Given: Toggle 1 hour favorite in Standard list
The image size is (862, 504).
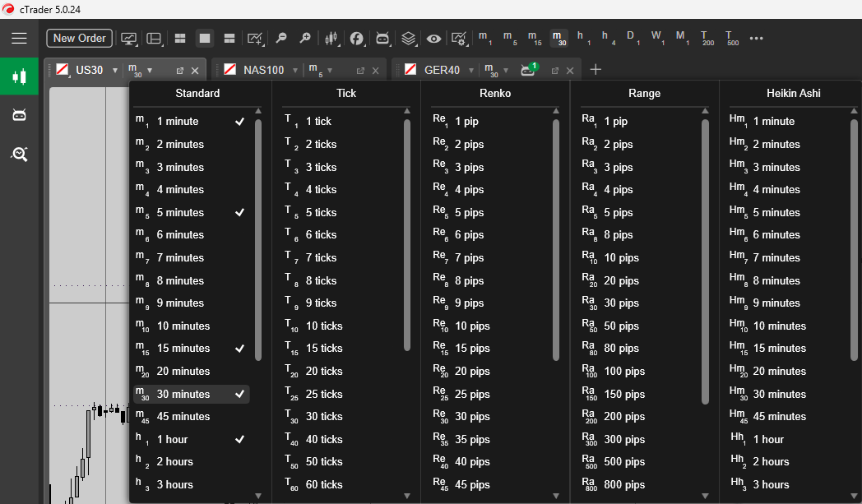Looking at the screenshot, I should (x=239, y=439).
